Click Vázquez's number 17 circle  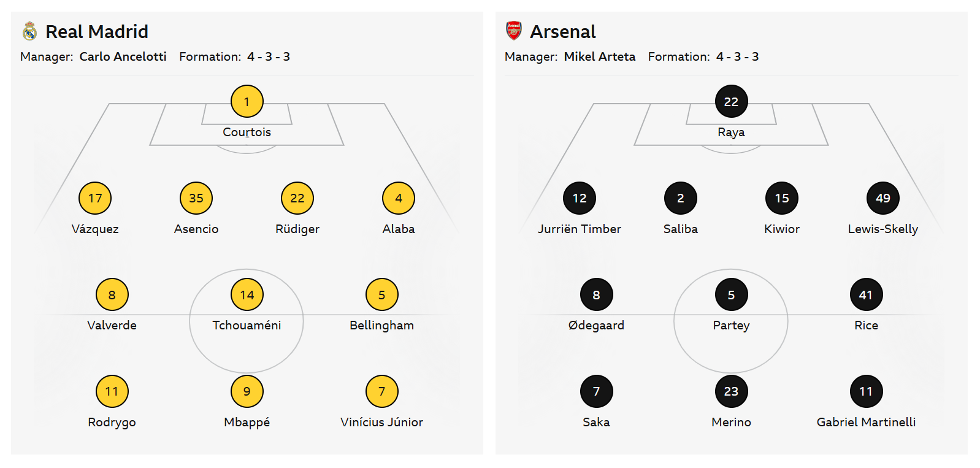click(95, 198)
